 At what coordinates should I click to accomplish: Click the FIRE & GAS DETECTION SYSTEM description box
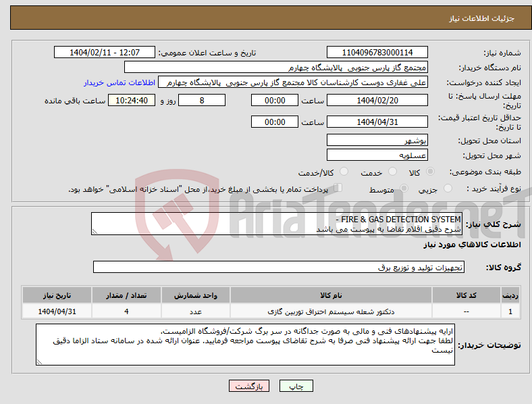tap(277, 224)
